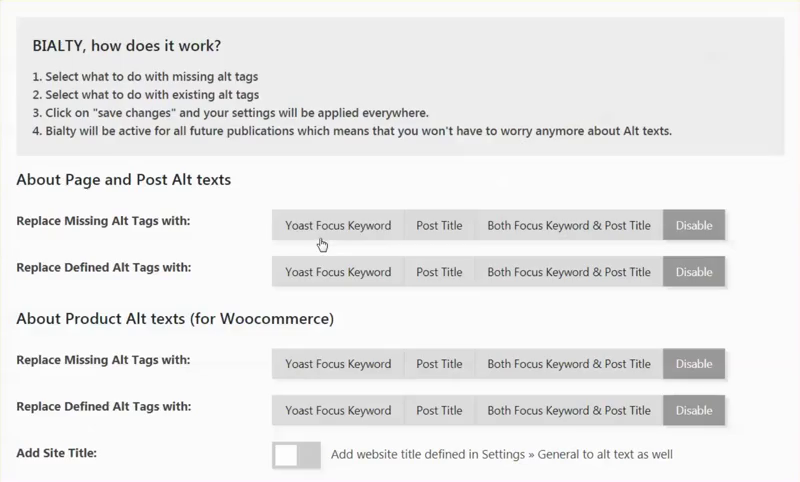
Task: Disable replacing defined page/post alt tags
Action: click(693, 271)
